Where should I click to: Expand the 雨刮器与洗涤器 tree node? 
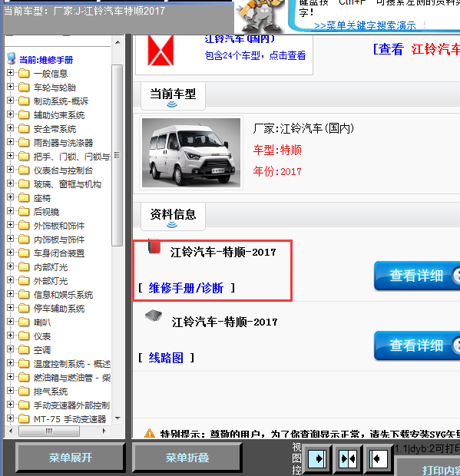click(10, 142)
